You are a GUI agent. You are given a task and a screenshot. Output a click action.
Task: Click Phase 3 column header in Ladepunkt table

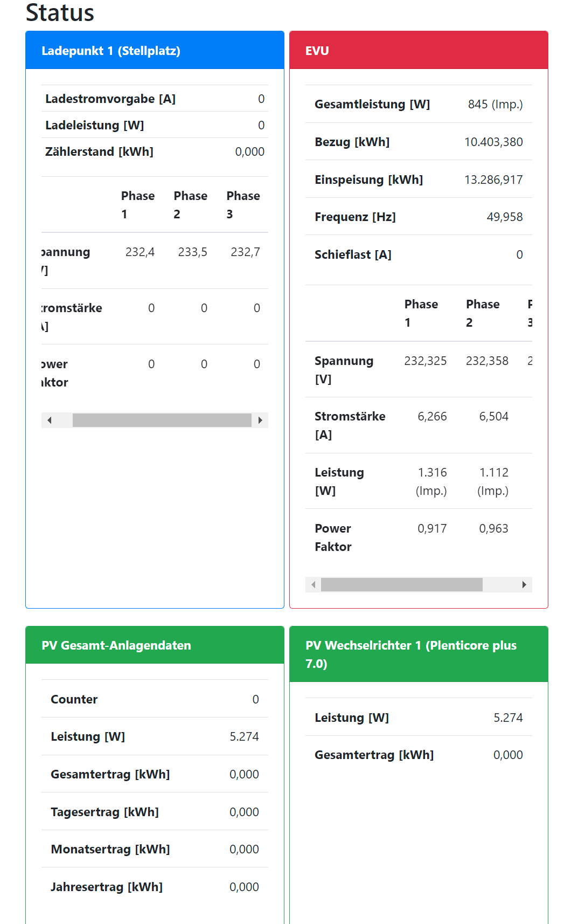coord(243,204)
